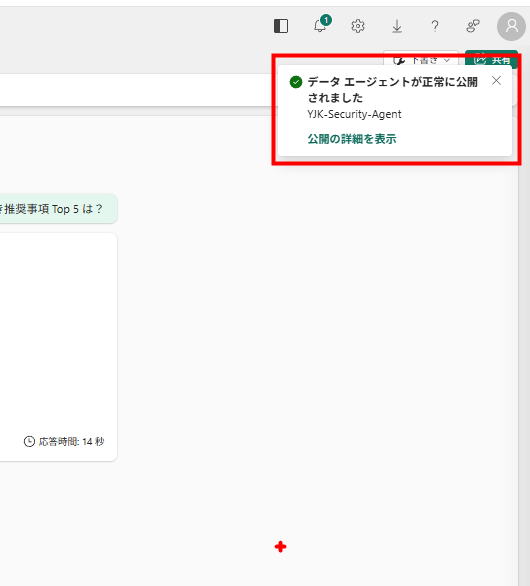Screen dimensions: 530x586
Task: Click the データ エージェントが正常に公開されました title
Action: [x=392, y=90]
